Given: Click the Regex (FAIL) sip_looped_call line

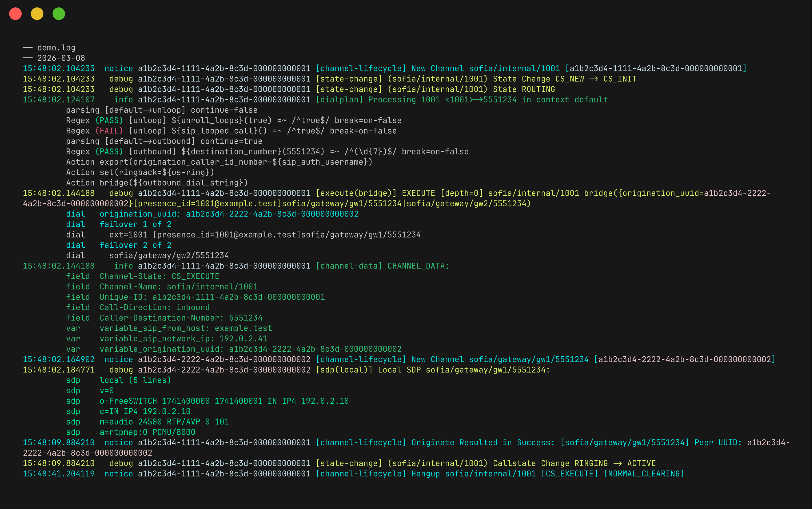Looking at the screenshot, I should (x=231, y=131).
